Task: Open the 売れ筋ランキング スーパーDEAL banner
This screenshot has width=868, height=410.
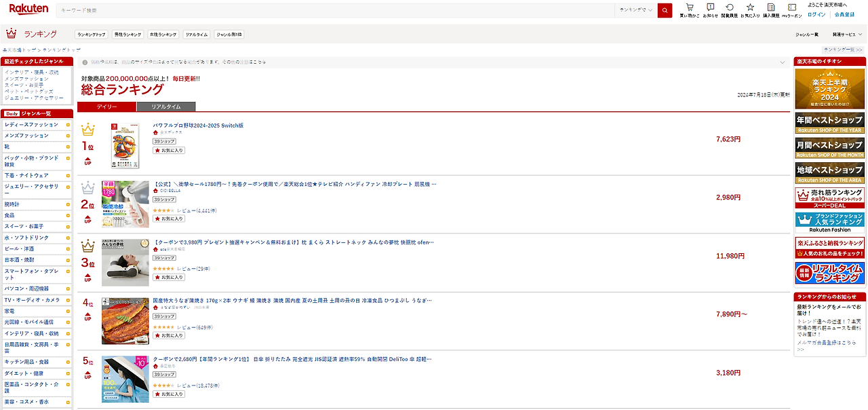Action: pyautogui.click(x=830, y=198)
